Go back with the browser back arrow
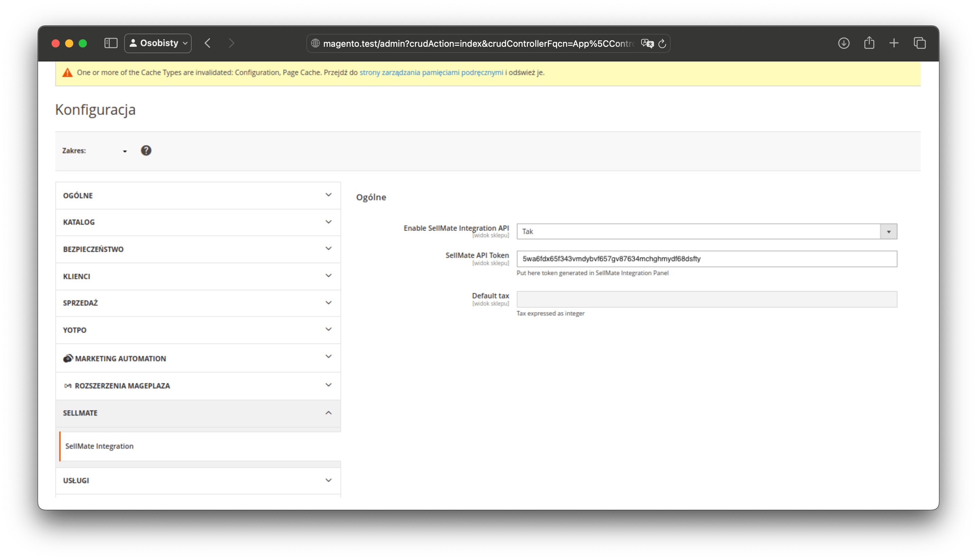The height and width of the screenshot is (560, 977). 208,43
